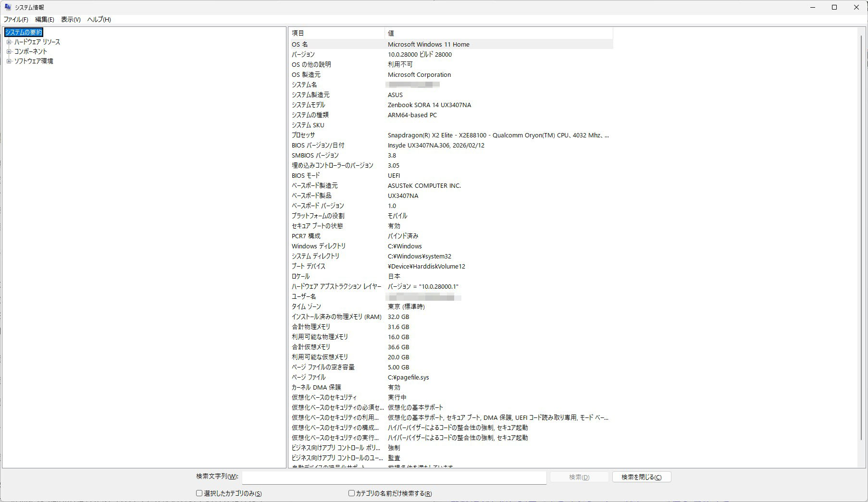This screenshot has width=868, height=502.
Task: Open the ファイル(F) menu
Action: pos(16,20)
